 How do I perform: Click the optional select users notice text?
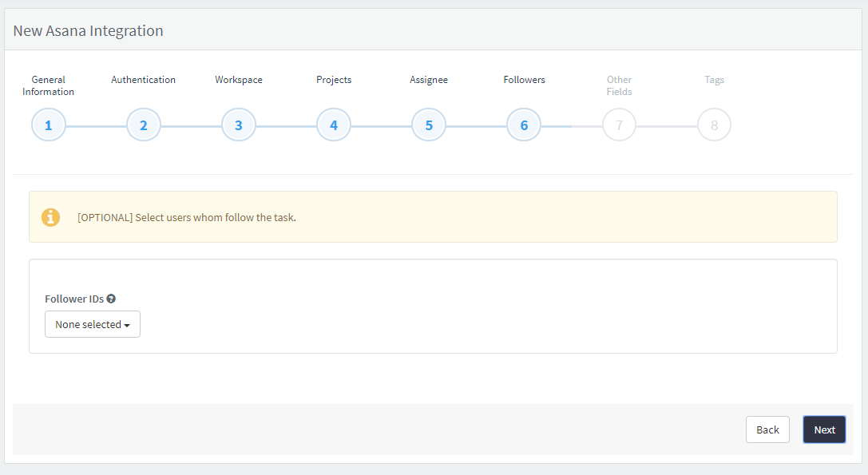point(187,218)
